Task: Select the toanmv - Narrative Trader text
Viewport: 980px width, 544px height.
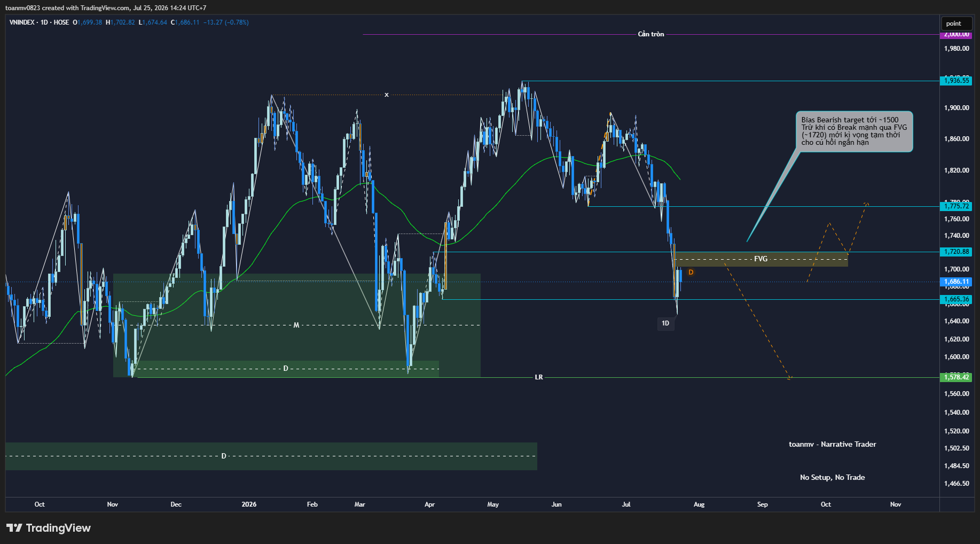Action: 833,445
